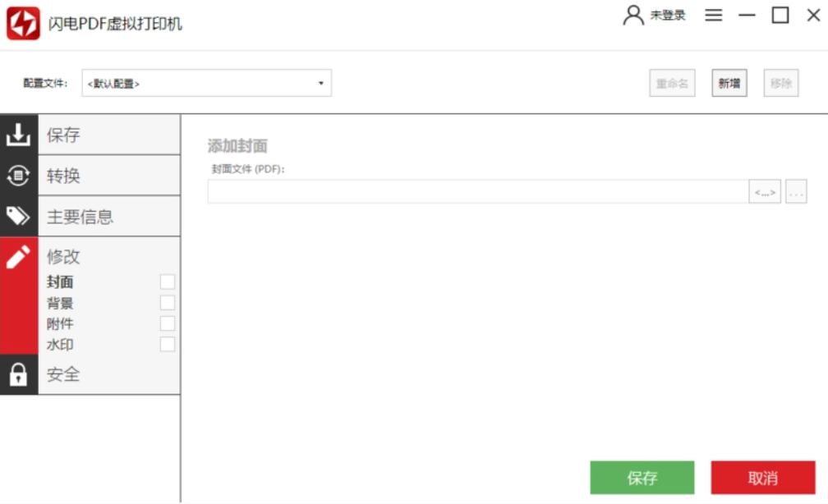The width and height of the screenshot is (828, 504).
Task: Open the 安全 section in sidebar
Action: (109, 374)
